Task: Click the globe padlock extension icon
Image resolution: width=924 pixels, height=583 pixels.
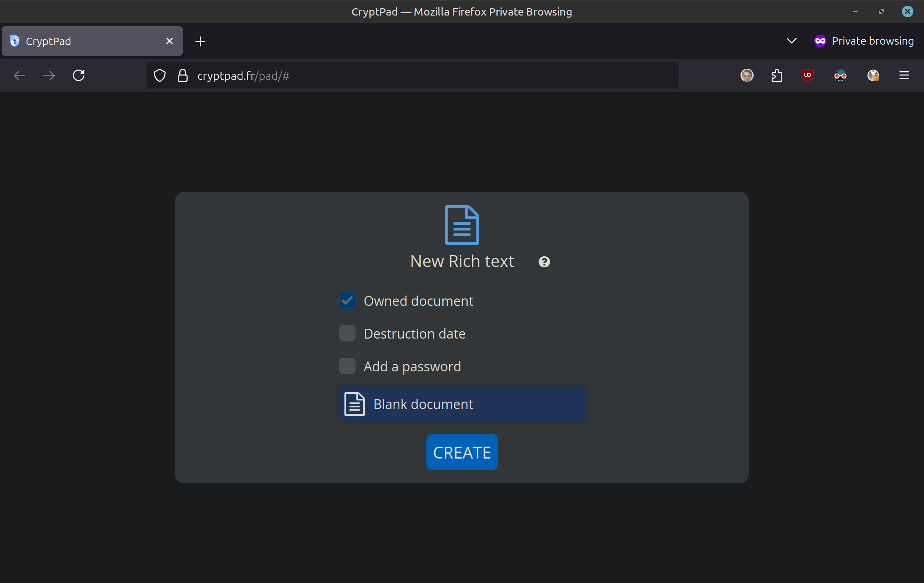Action: 873,75
